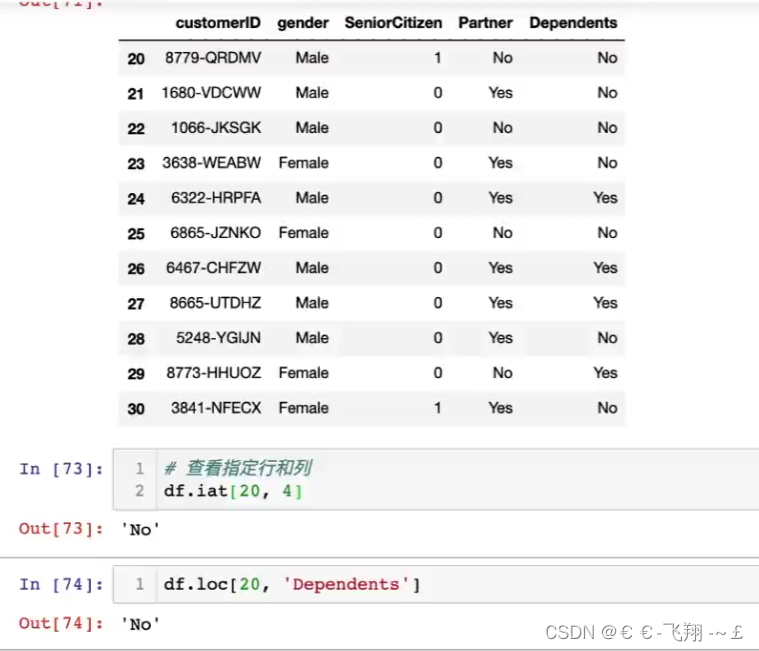759x651 pixels.
Task: Click Dependents Yes in row 29
Action: click(606, 373)
